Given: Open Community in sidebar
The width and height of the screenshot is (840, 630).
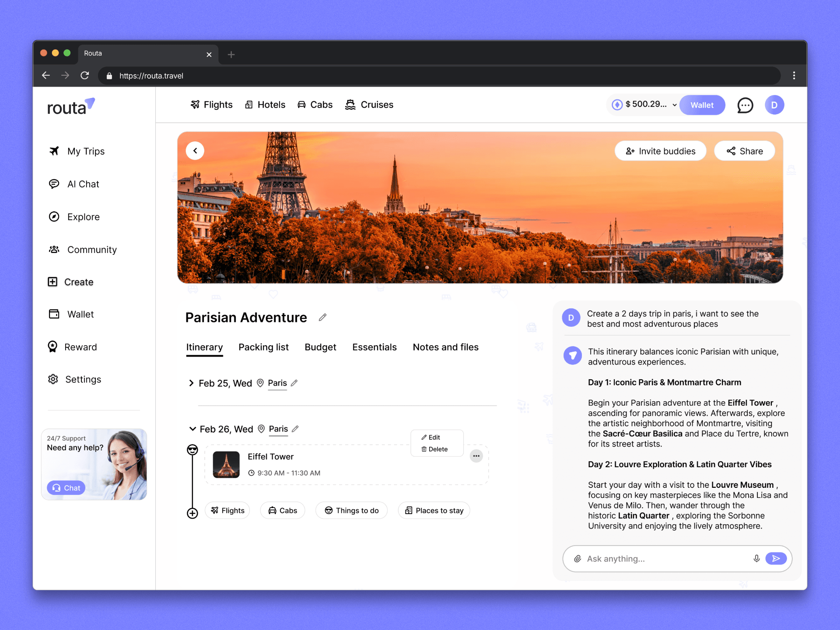Looking at the screenshot, I should click(83, 250).
